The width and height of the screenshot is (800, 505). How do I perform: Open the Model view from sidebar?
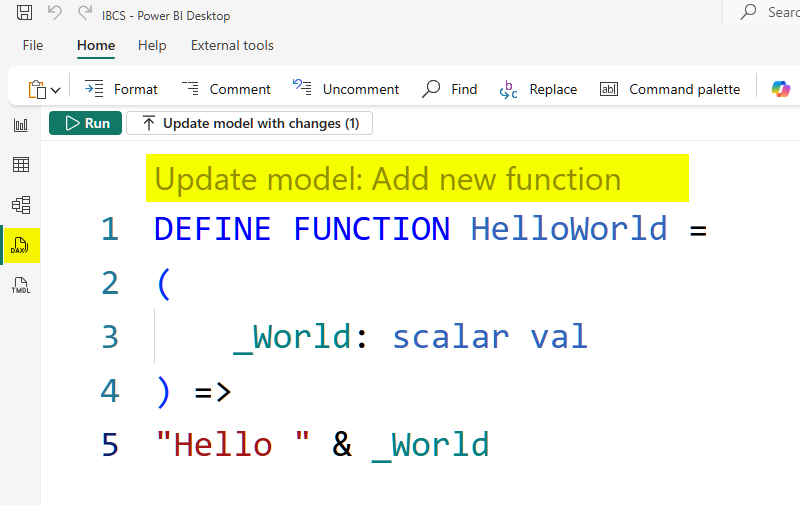click(x=20, y=205)
